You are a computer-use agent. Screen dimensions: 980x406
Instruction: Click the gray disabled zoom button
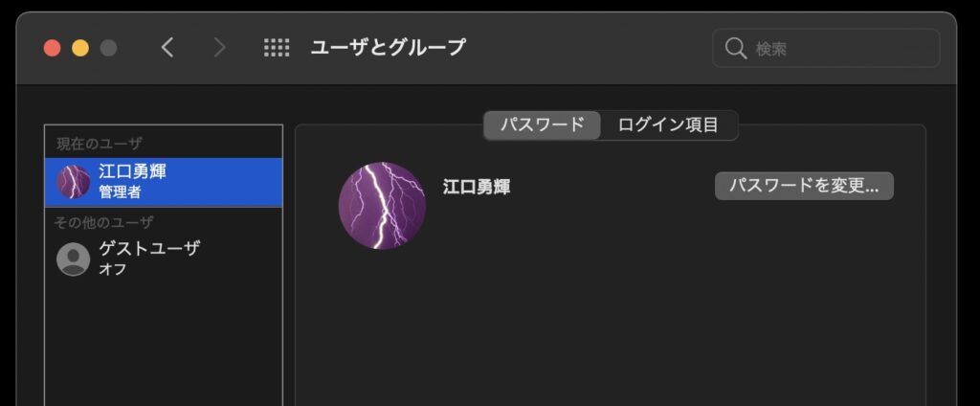[108, 48]
